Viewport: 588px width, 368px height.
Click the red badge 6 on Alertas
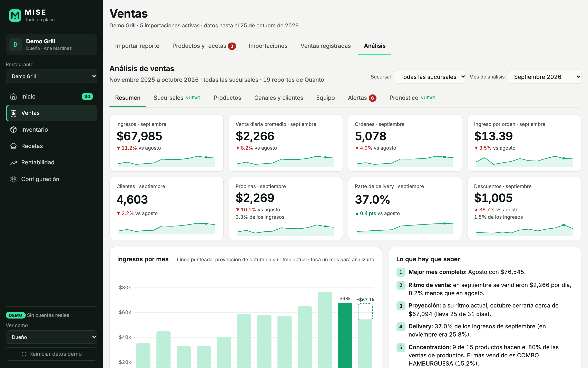(x=372, y=98)
